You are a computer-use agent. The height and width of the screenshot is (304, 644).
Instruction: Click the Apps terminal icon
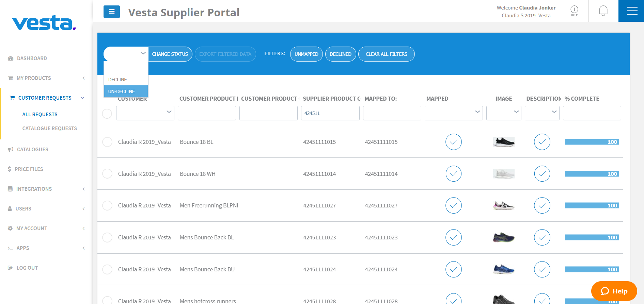tap(10, 248)
